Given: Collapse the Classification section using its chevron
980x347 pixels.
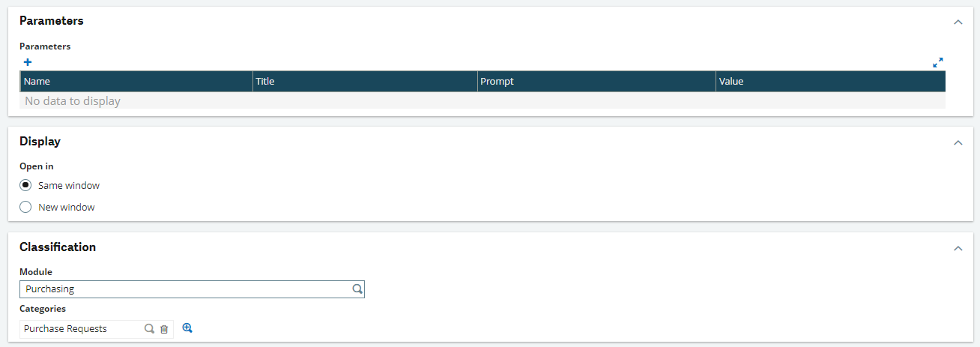Looking at the screenshot, I should click(958, 248).
